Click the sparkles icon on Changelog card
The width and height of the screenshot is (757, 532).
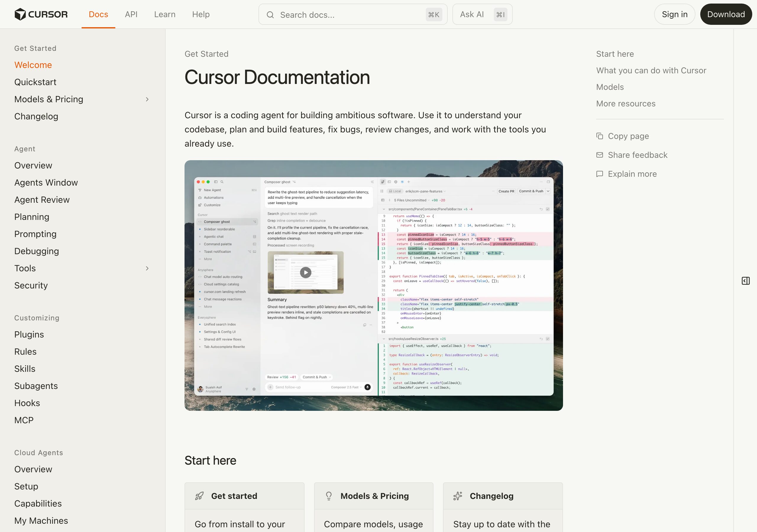pos(458,496)
